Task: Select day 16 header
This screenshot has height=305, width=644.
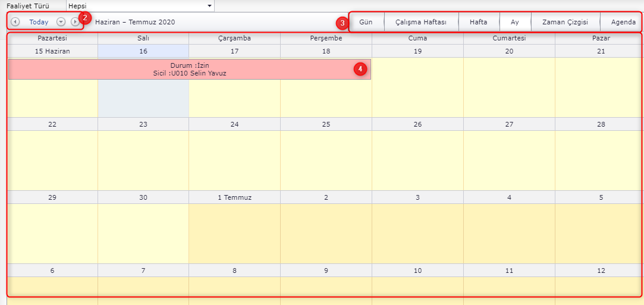Action: click(x=143, y=51)
